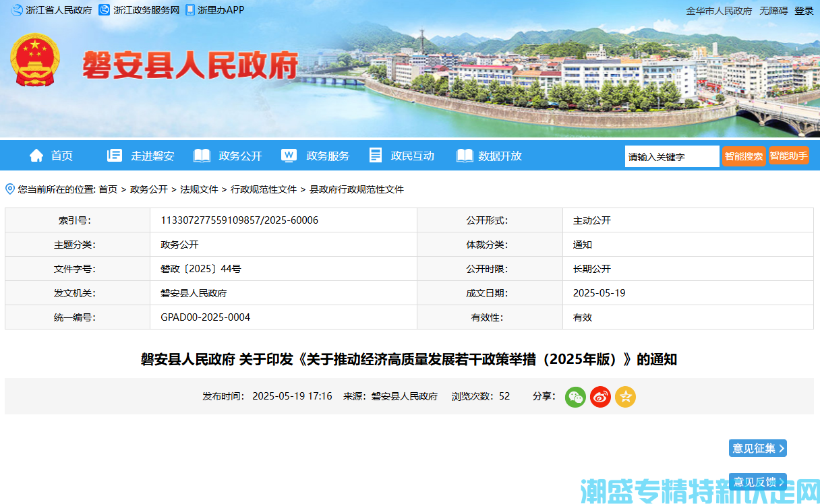The height and width of the screenshot is (504, 820).
Task: Select the publish time 2025-05-19 17:16
Action: coord(292,396)
